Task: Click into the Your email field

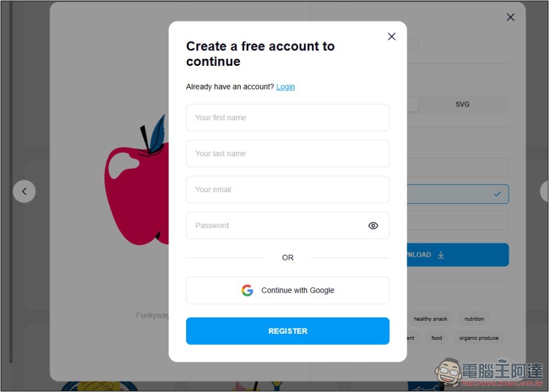Action: (288, 189)
